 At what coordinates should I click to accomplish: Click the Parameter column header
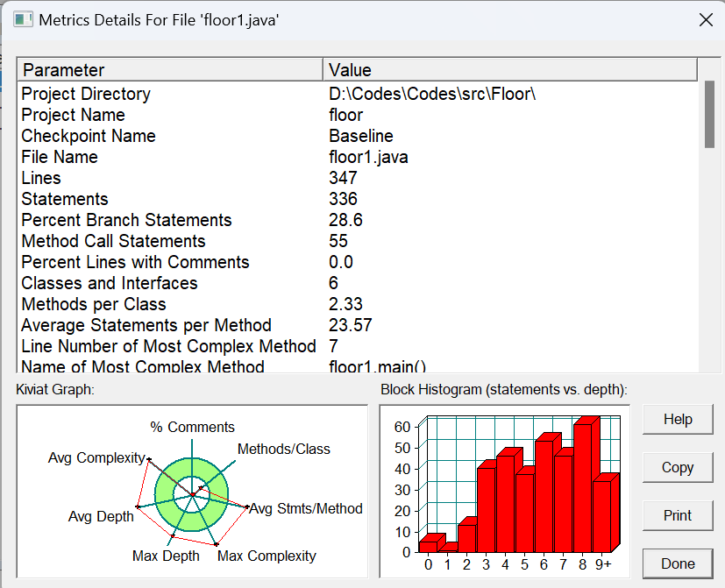point(170,70)
